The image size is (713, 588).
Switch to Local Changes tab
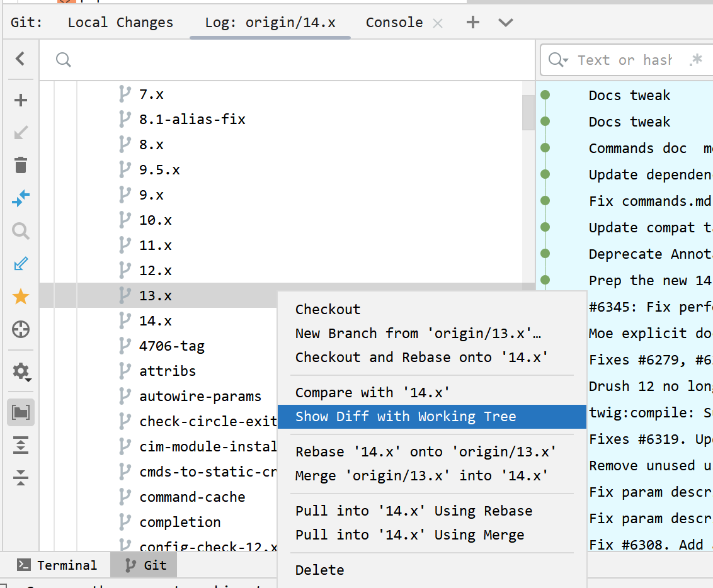120,22
